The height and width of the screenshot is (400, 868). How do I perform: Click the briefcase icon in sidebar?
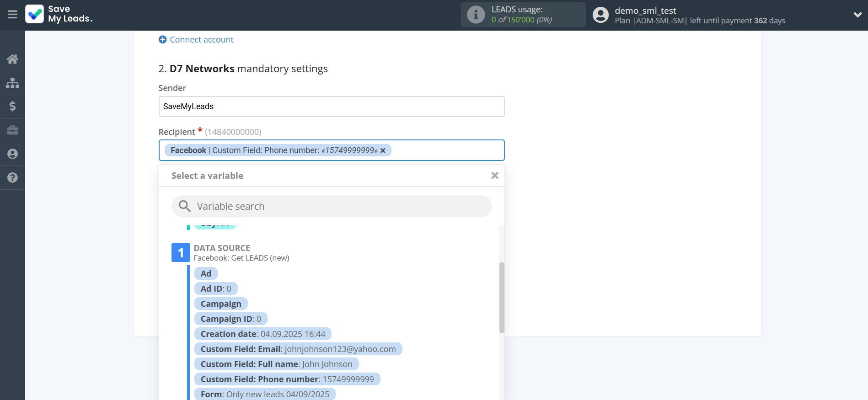(12, 130)
